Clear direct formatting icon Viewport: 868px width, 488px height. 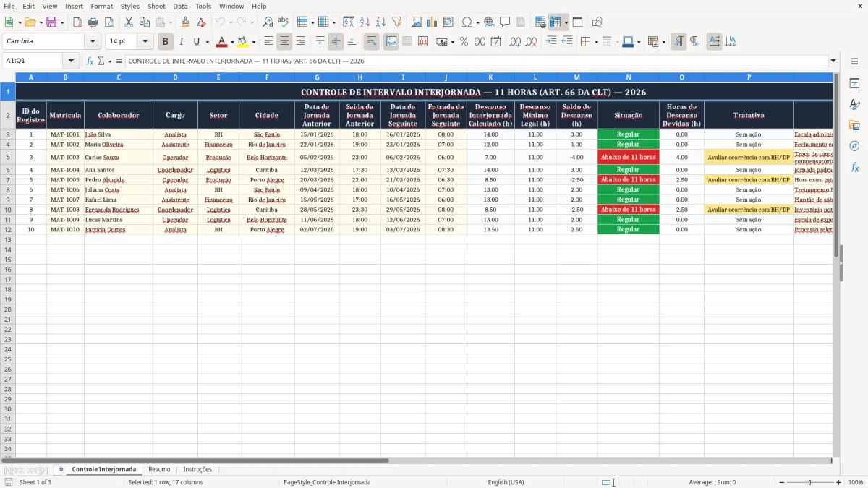201,22
